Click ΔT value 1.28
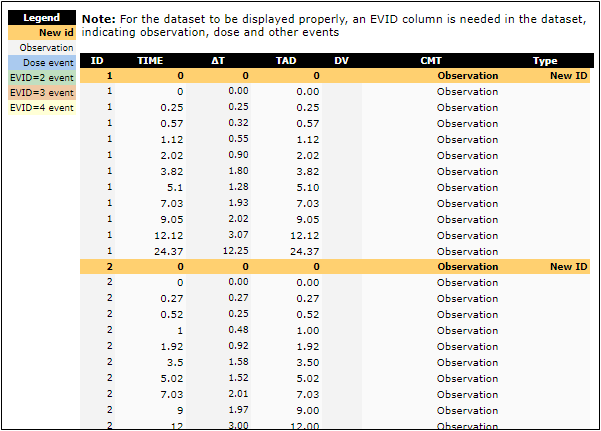 point(238,187)
